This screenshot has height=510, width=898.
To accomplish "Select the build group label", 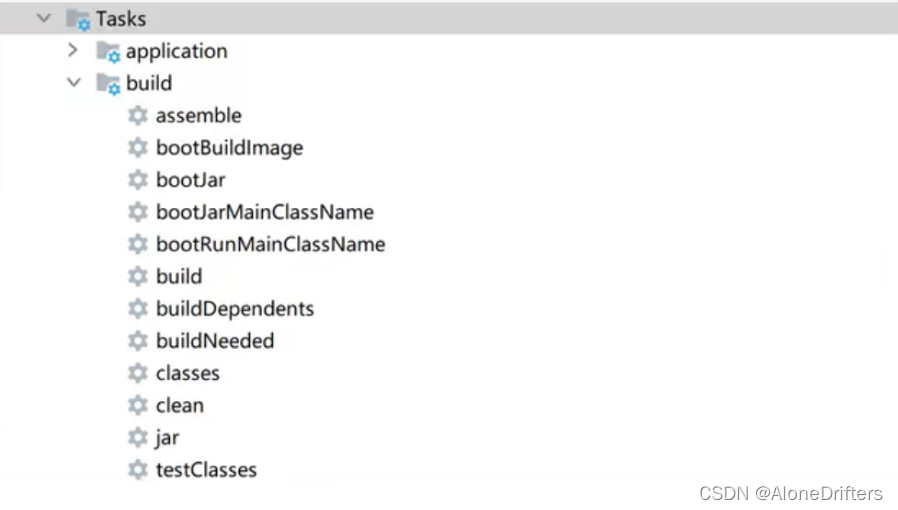I will click(x=149, y=83).
